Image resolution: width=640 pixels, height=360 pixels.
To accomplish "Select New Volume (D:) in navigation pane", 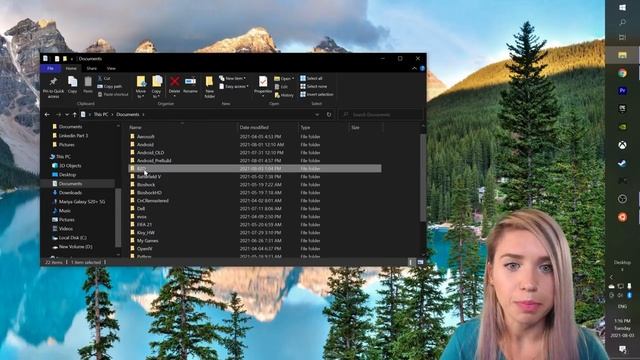I will [72, 247].
